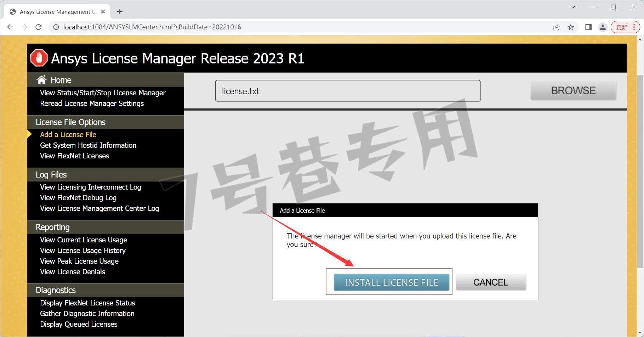The height and width of the screenshot is (337, 644).
Task: Open View Peak License Usage
Action: tap(79, 261)
